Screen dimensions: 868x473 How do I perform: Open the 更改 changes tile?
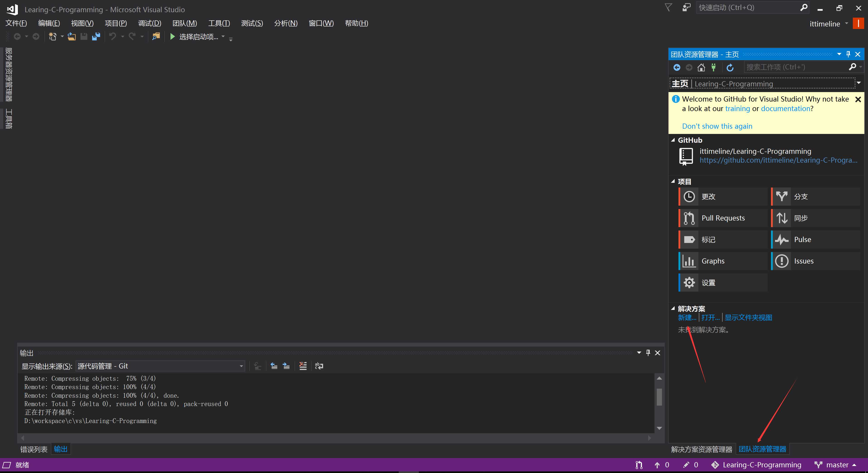[723, 197]
